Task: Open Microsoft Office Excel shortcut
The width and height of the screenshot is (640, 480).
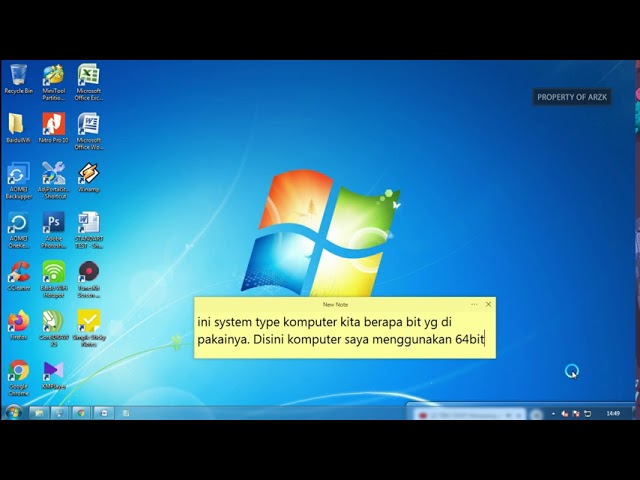Action: [89, 82]
